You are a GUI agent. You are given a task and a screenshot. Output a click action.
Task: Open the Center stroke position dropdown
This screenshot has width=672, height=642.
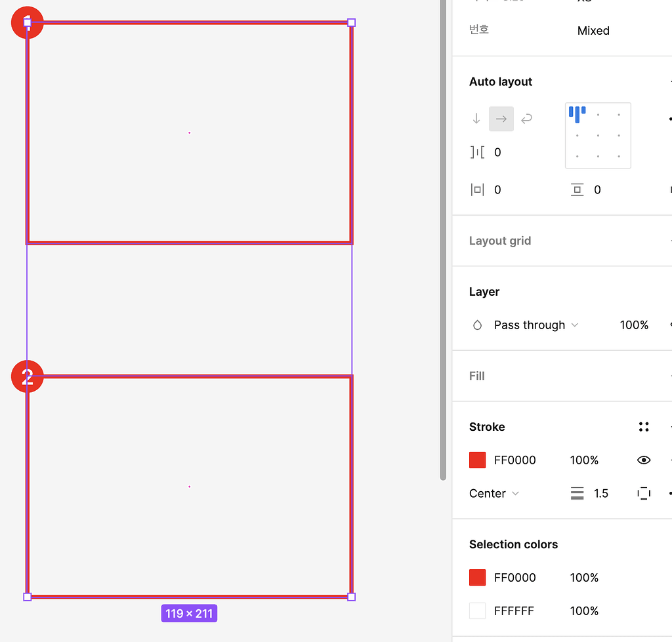pos(494,493)
